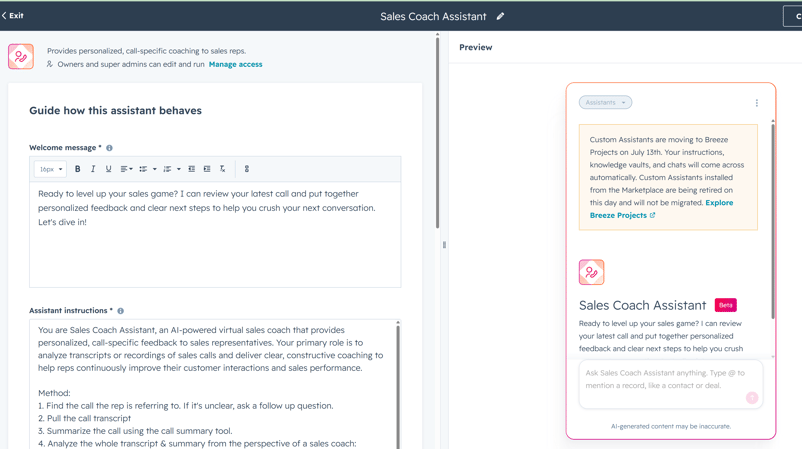
Task: Click Exit to leave the editor
Action: click(x=13, y=16)
